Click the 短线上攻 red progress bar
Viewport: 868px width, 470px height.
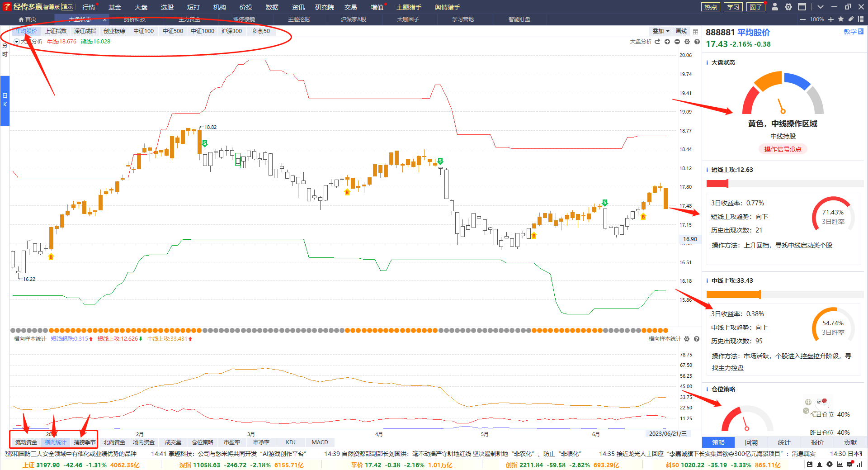pos(717,183)
